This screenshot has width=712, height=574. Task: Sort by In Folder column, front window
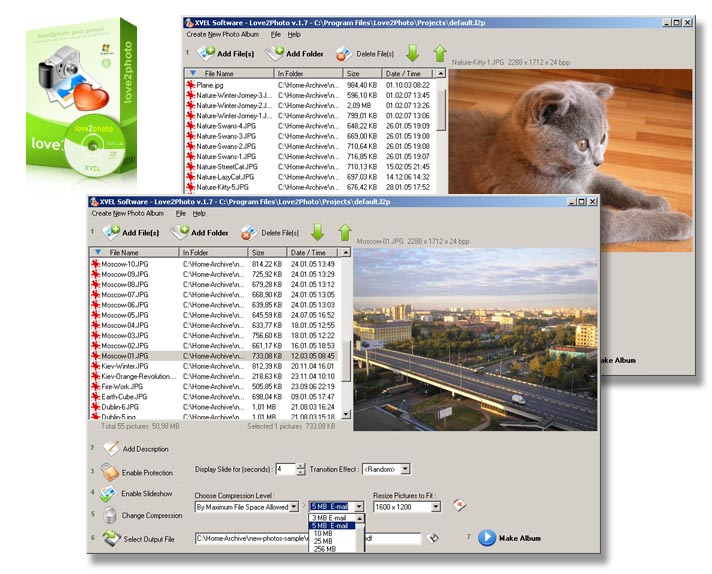[x=213, y=252]
